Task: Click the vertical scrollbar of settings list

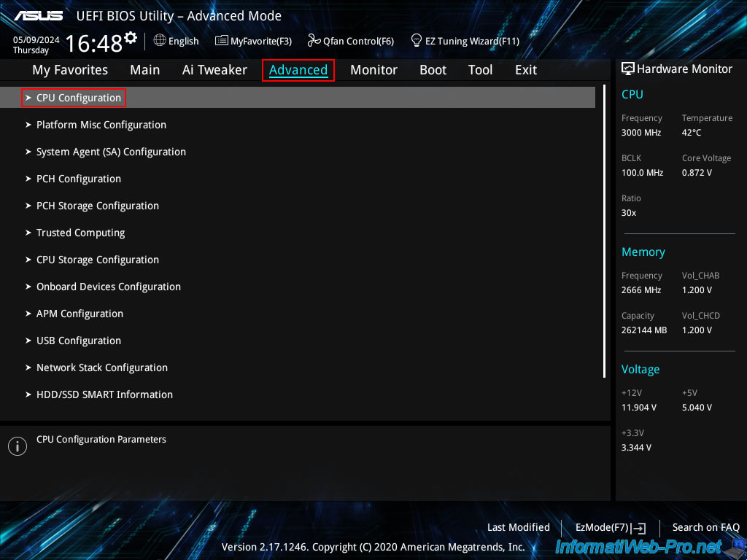Action: [x=604, y=233]
